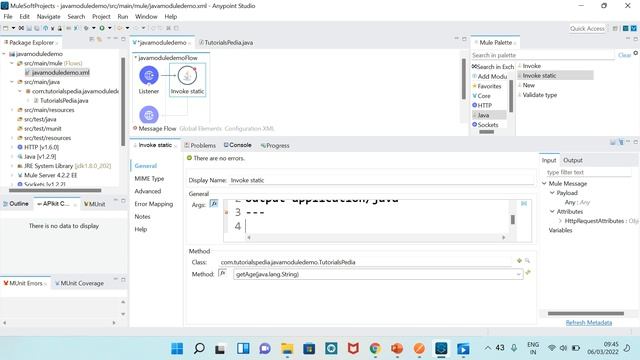Collapse the Payload node in metadata tree

click(x=552, y=193)
